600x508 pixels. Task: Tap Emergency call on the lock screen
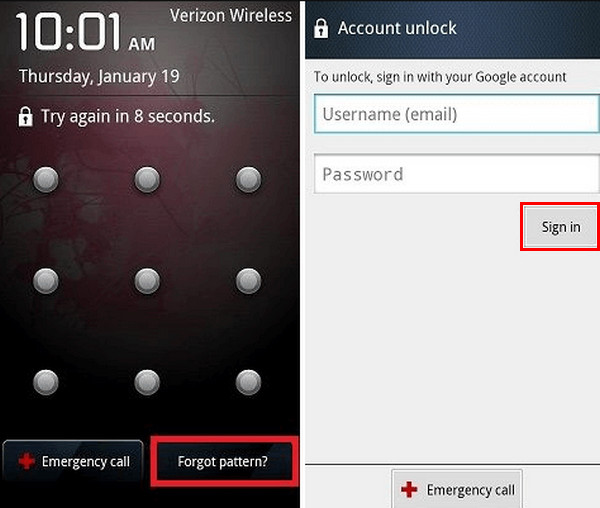tap(73, 461)
